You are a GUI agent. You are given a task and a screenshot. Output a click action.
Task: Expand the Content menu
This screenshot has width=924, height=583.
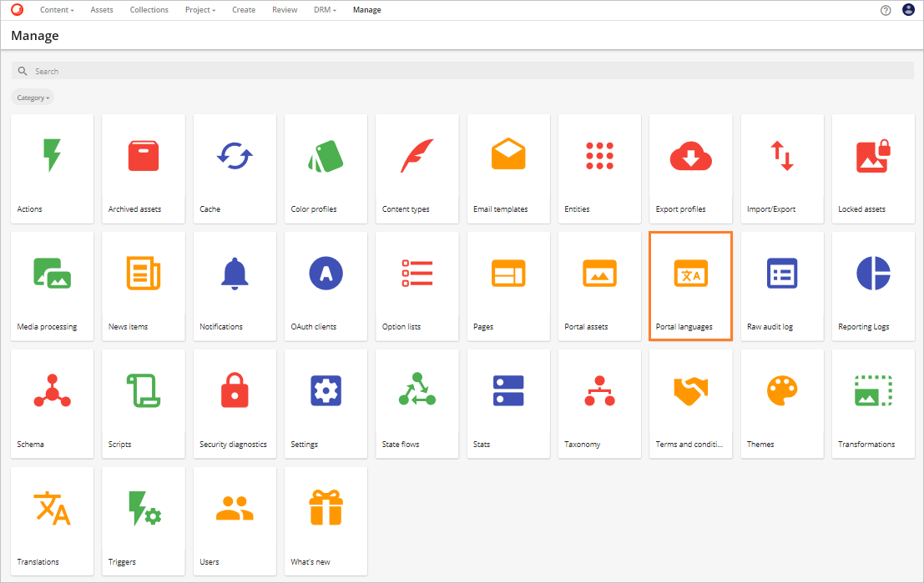click(56, 9)
